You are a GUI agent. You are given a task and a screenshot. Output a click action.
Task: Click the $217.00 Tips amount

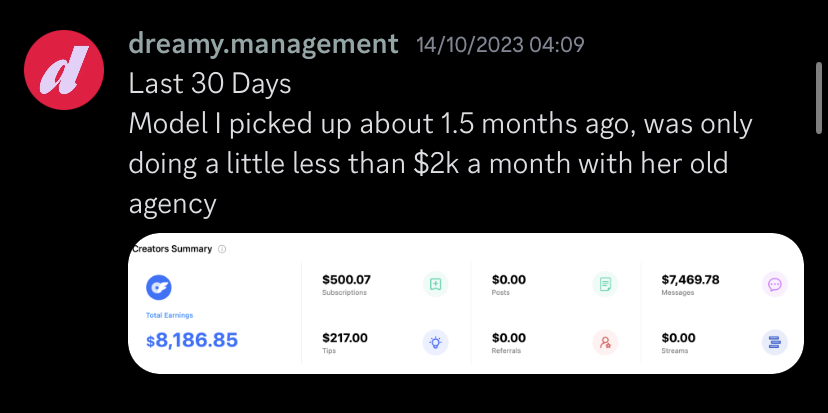pos(345,337)
